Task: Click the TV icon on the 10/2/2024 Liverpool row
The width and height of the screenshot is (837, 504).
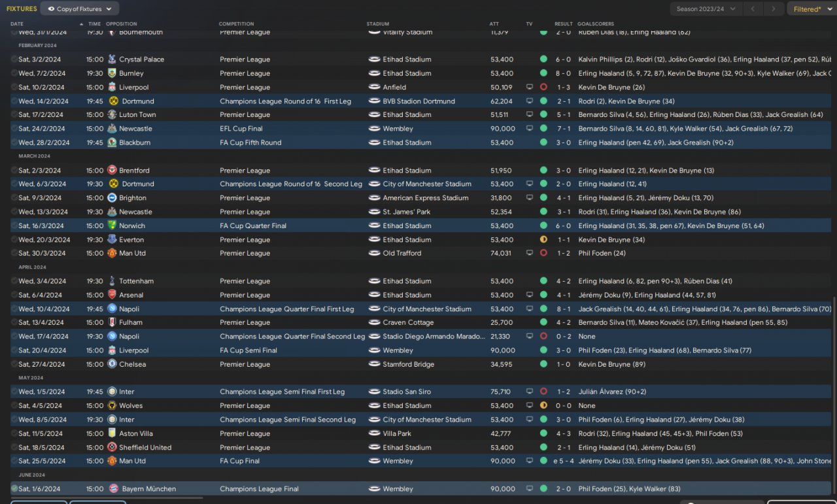Action: tap(530, 87)
